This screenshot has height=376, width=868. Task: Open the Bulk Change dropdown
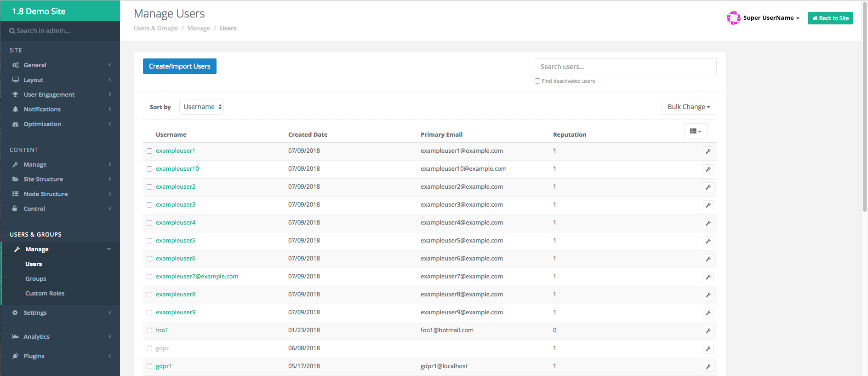tap(689, 107)
